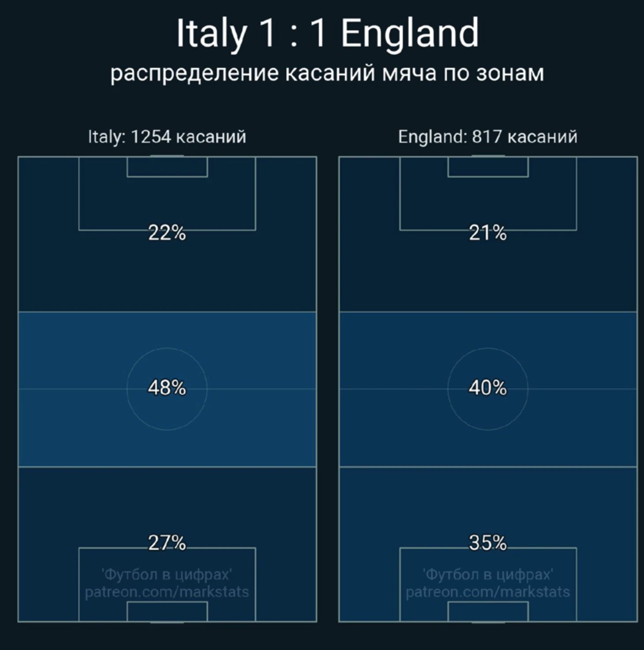This screenshot has width=644, height=650.
Task: Click 'Футбол в цифрах' watermark on Italy pitch
Action: pyautogui.click(x=167, y=575)
